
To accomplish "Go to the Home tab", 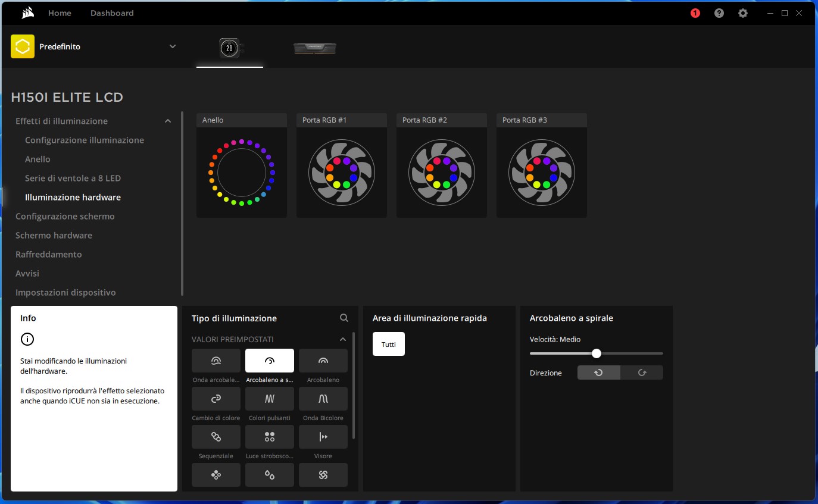I will point(60,13).
